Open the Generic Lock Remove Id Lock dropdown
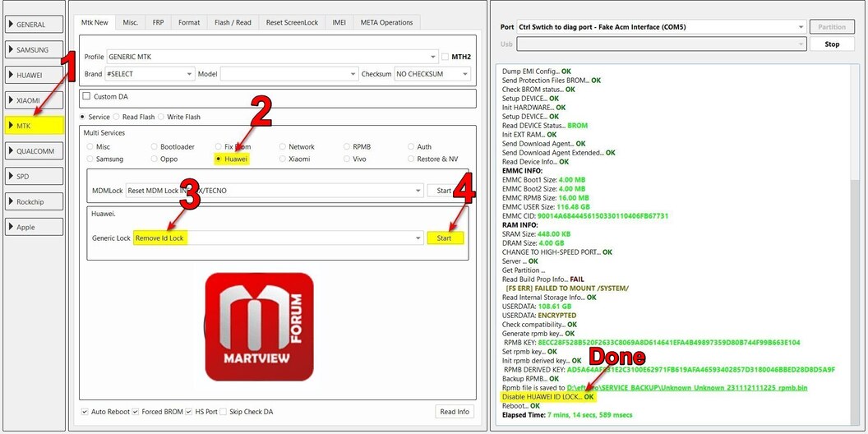The height and width of the screenshot is (434, 868). click(x=279, y=238)
